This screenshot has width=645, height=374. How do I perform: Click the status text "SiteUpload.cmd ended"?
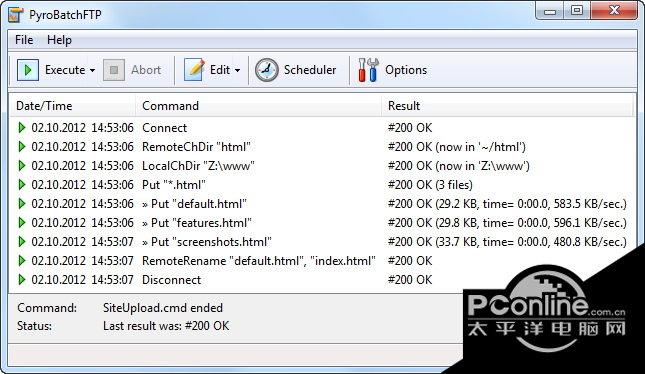[x=163, y=308]
